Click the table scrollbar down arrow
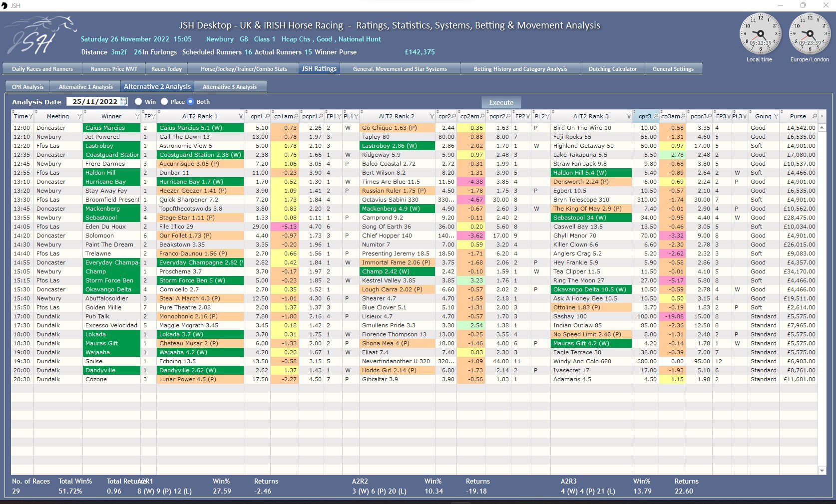The width and height of the screenshot is (836, 504). point(822,471)
